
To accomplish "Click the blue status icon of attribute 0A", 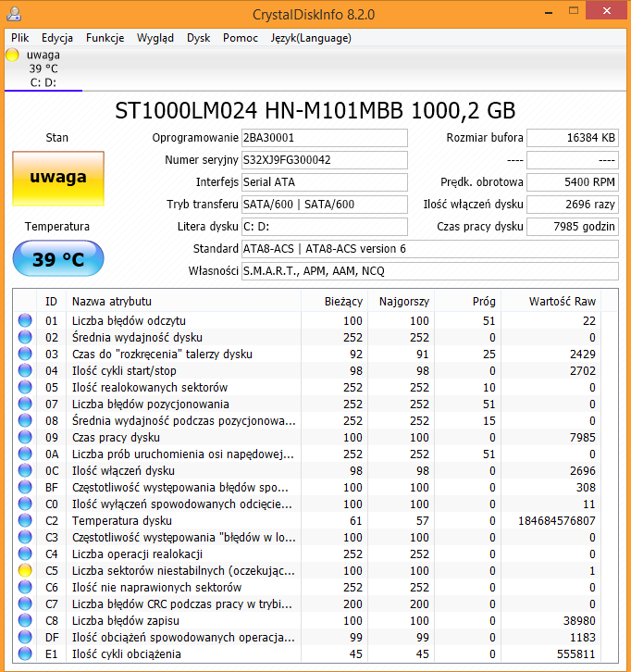I will click(x=25, y=454).
